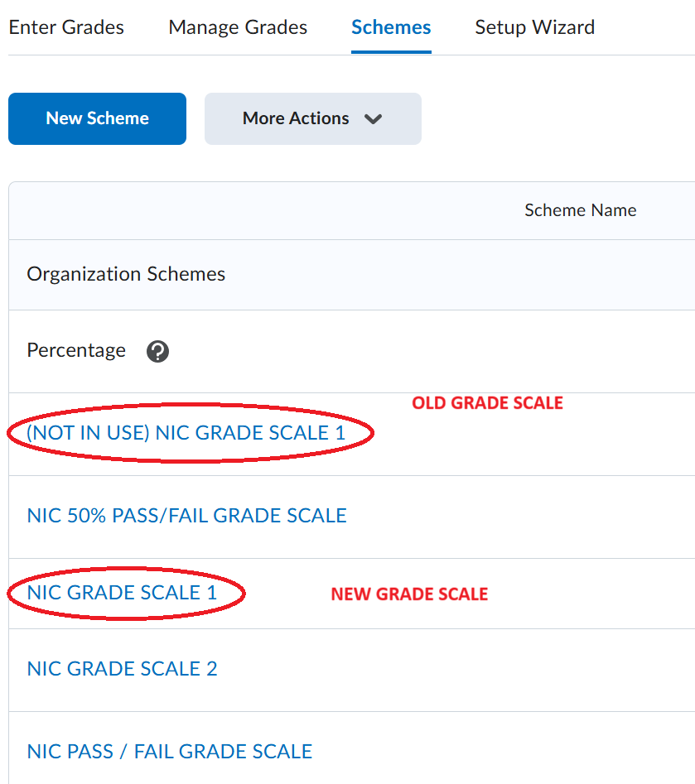The width and height of the screenshot is (695, 784).
Task: Expand the More Actions dropdown
Action: click(313, 118)
